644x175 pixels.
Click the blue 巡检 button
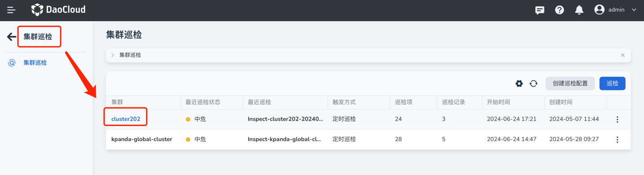[613, 83]
